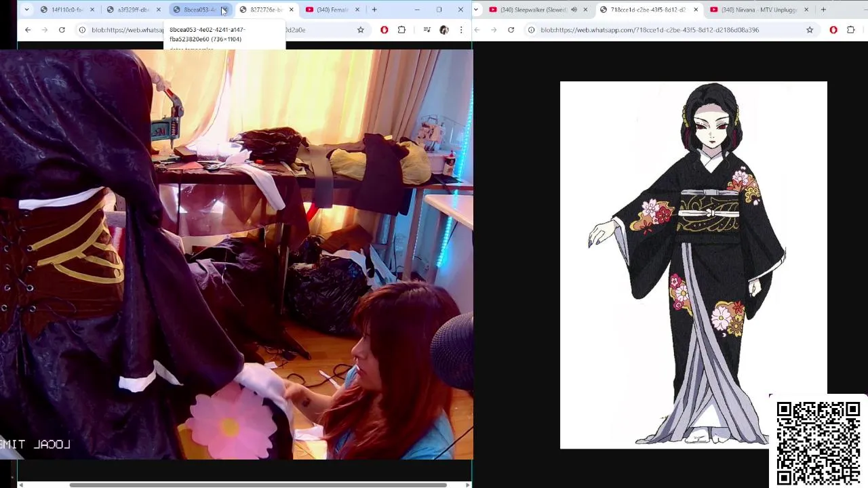Open the Opera extension in right browser

[x=833, y=30]
